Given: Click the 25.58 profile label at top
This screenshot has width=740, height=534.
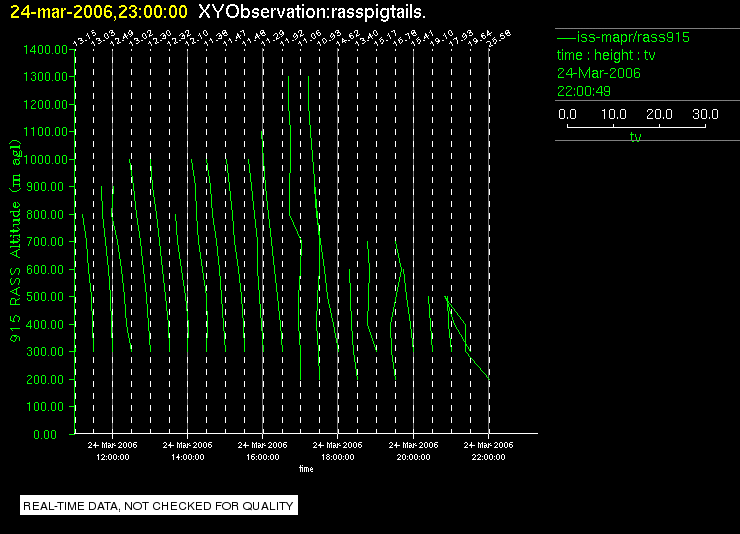Looking at the screenshot, I should 499,38.
